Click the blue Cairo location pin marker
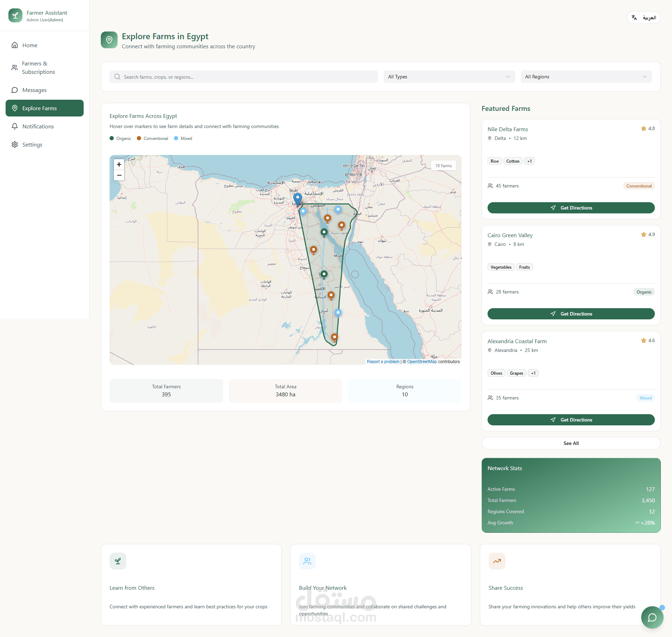 [x=297, y=198]
